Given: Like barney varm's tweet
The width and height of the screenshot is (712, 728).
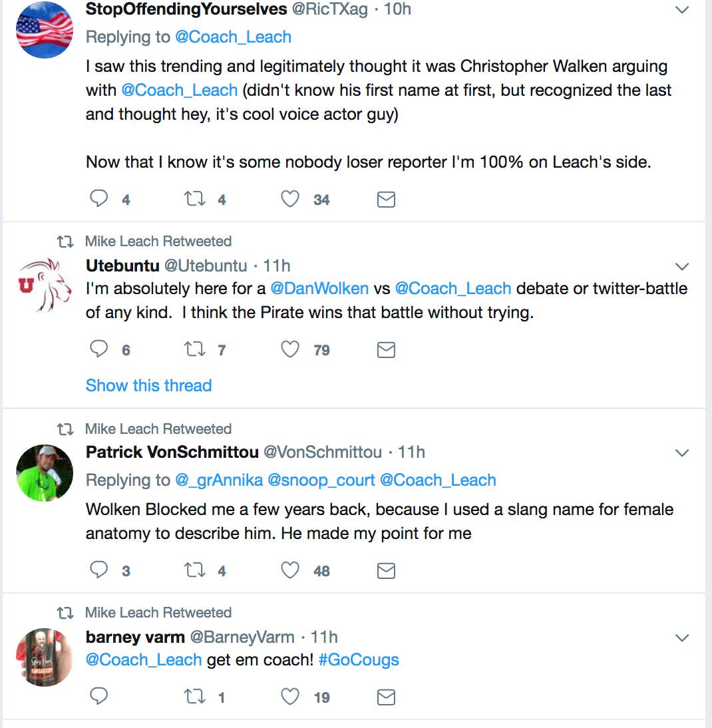Looking at the screenshot, I should click(x=290, y=697).
